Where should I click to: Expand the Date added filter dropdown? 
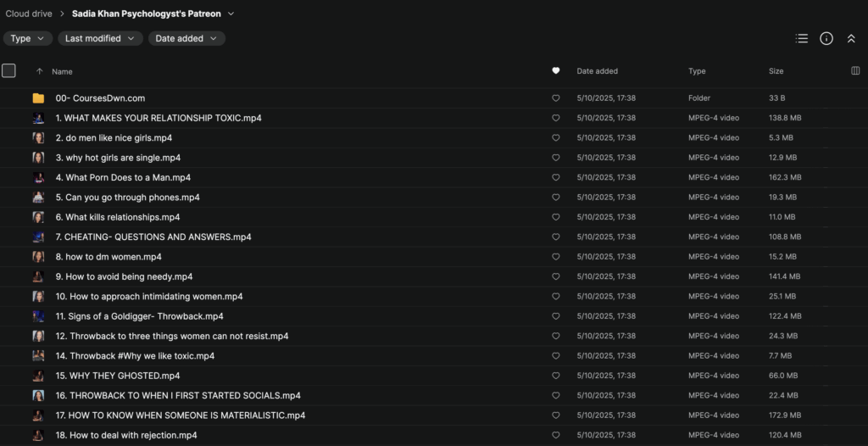pos(186,38)
